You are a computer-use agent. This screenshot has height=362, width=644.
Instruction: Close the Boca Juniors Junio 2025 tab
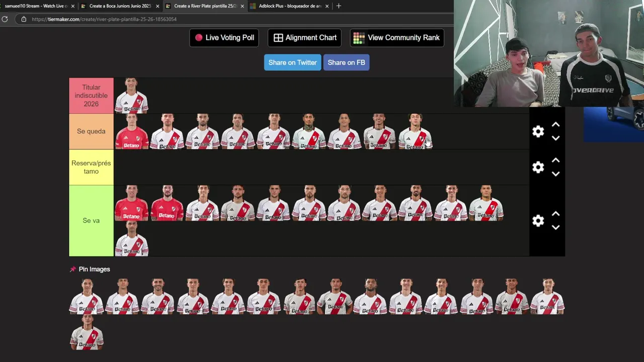tap(157, 6)
